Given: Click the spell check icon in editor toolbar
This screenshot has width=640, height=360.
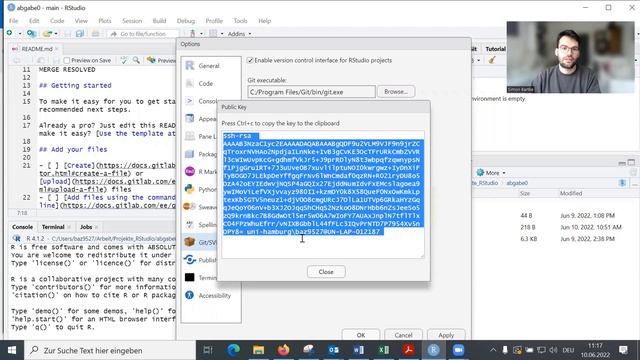Looking at the screenshot, I should (124, 60).
